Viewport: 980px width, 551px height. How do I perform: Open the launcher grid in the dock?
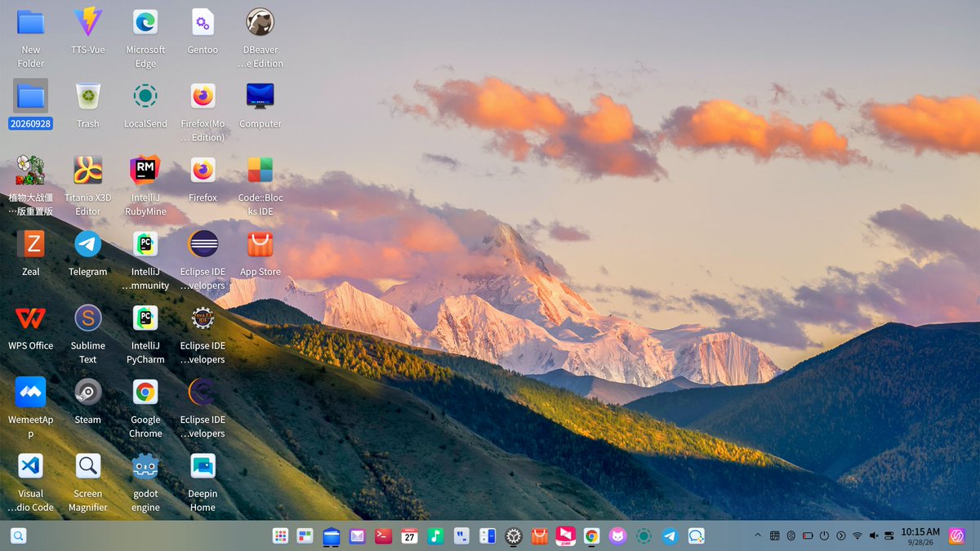[x=280, y=536]
